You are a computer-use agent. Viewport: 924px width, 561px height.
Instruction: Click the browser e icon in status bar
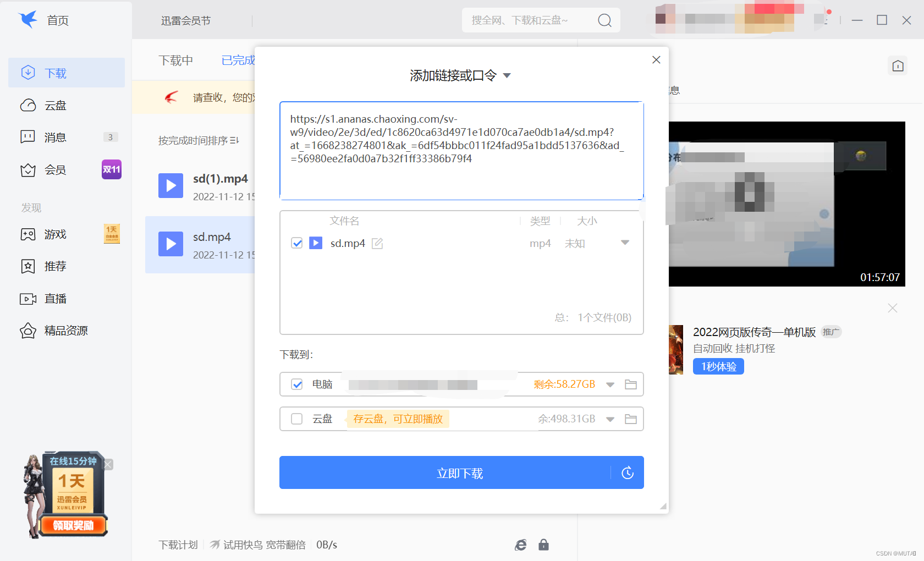click(x=521, y=544)
